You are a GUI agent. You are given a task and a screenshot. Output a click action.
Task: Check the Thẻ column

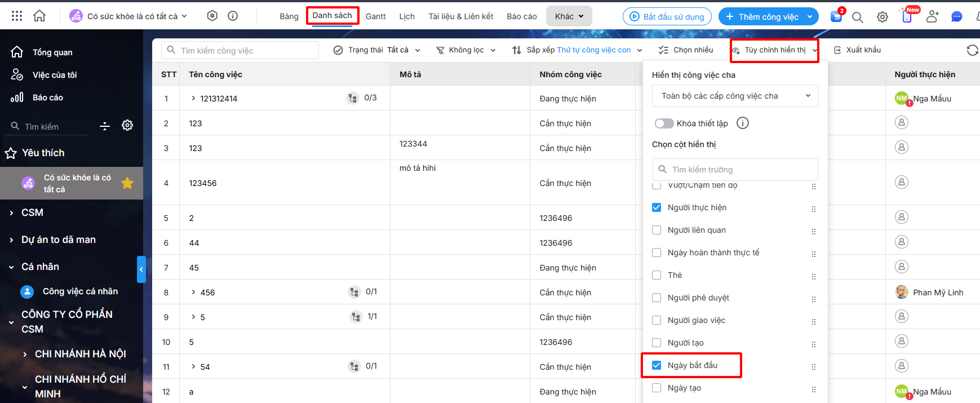coord(657,275)
